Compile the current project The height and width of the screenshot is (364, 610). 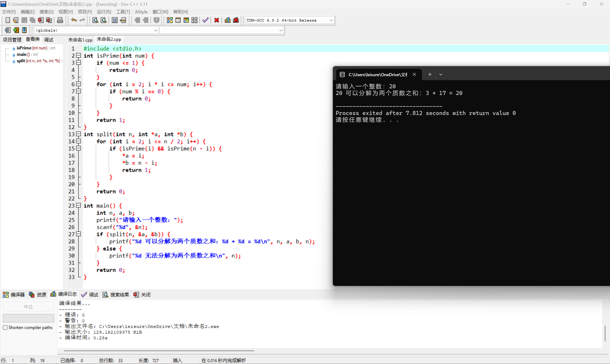pos(169,20)
